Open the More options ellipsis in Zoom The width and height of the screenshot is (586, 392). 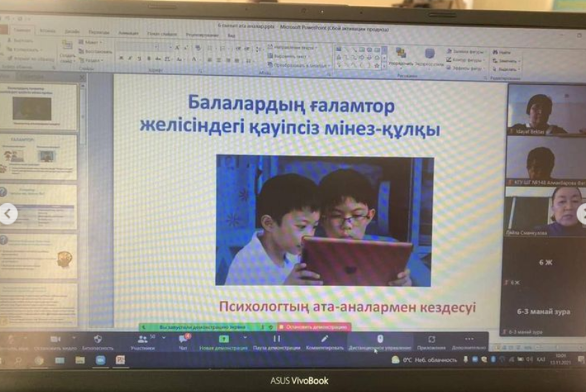click(x=469, y=340)
